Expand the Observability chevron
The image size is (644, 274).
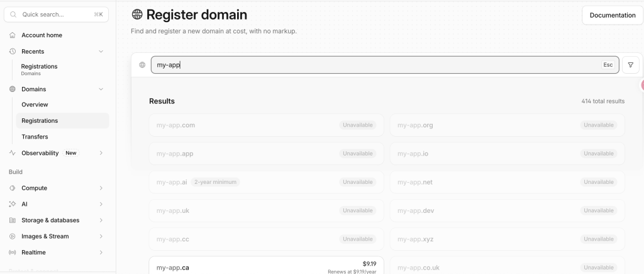101,153
